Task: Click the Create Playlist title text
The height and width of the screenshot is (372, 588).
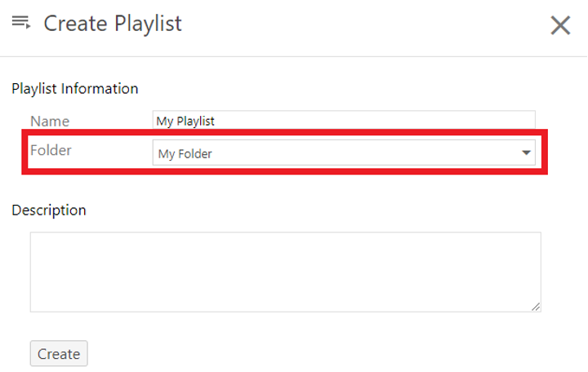Action: [113, 24]
